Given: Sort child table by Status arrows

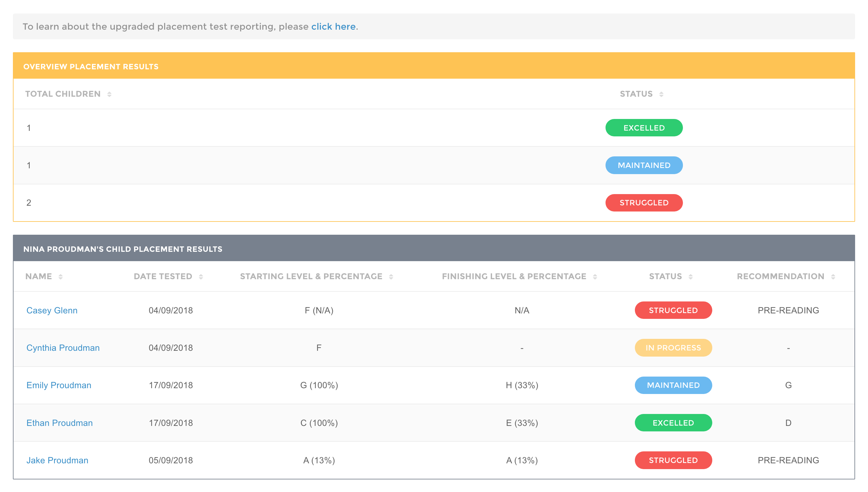Looking at the screenshot, I should point(690,277).
